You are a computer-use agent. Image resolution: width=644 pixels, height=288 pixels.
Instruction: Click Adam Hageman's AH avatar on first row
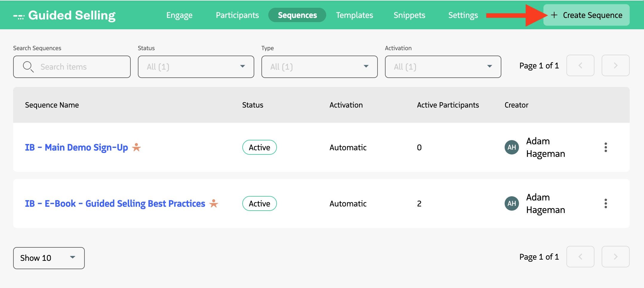tap(511, 147)
